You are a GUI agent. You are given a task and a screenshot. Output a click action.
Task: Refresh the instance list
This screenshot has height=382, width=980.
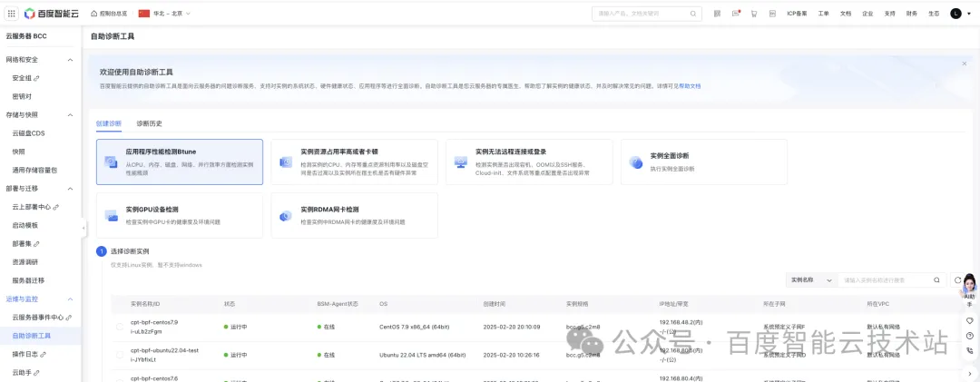[x=957, y=280]
